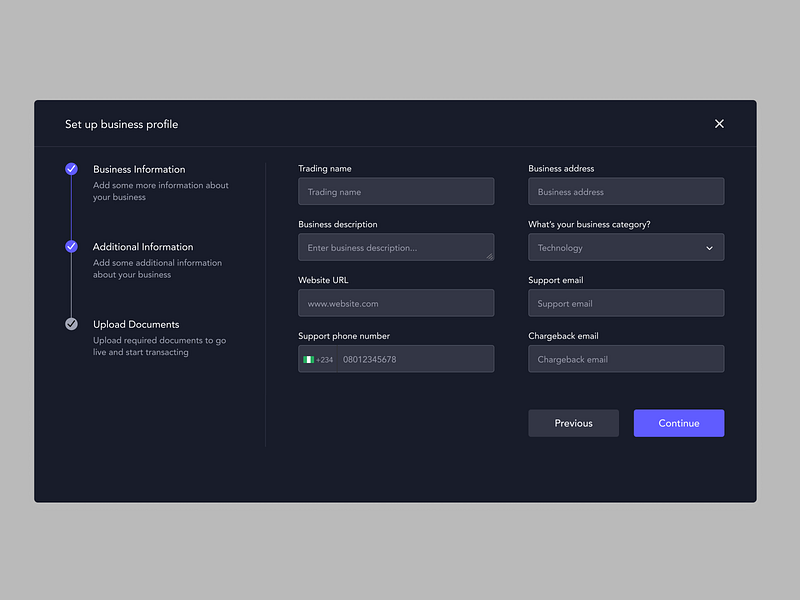Click the Business Information completed checkmark icon
Viewport: 800px width, 600px height.
pos(71,169)
